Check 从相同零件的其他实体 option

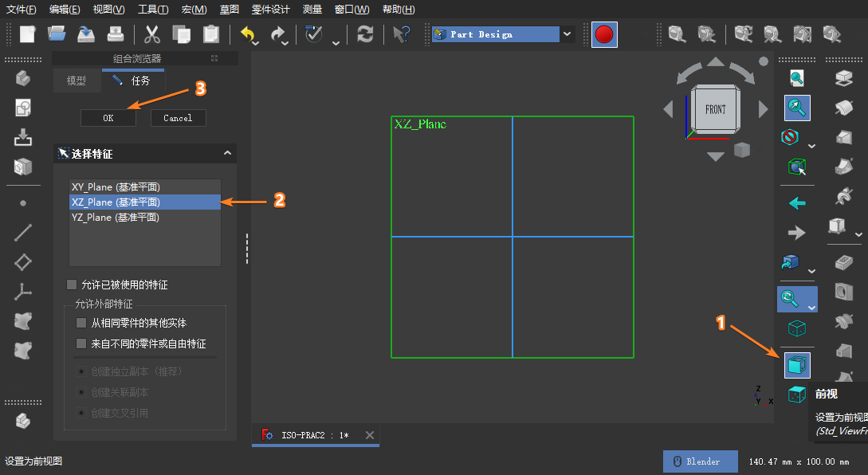coord(81,323)
